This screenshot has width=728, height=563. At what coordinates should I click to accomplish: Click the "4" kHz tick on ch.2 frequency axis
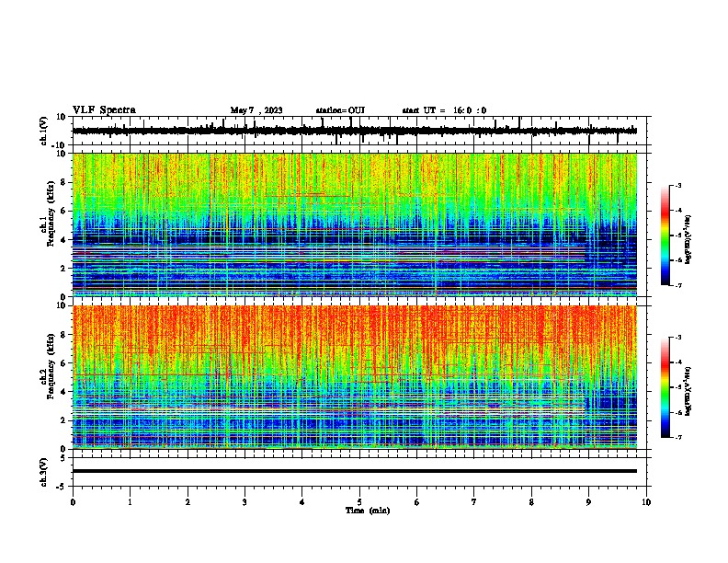tap(64, 392)
